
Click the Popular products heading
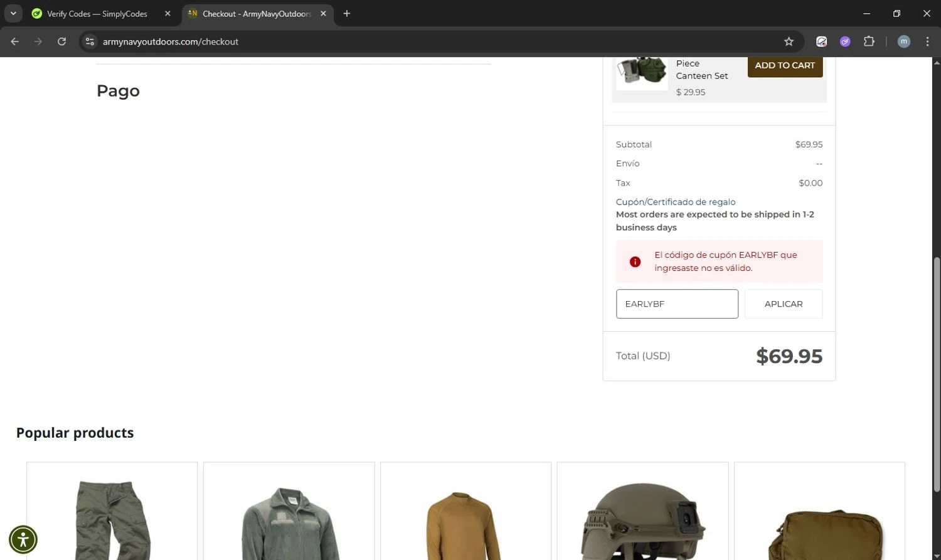coord(75,433)
